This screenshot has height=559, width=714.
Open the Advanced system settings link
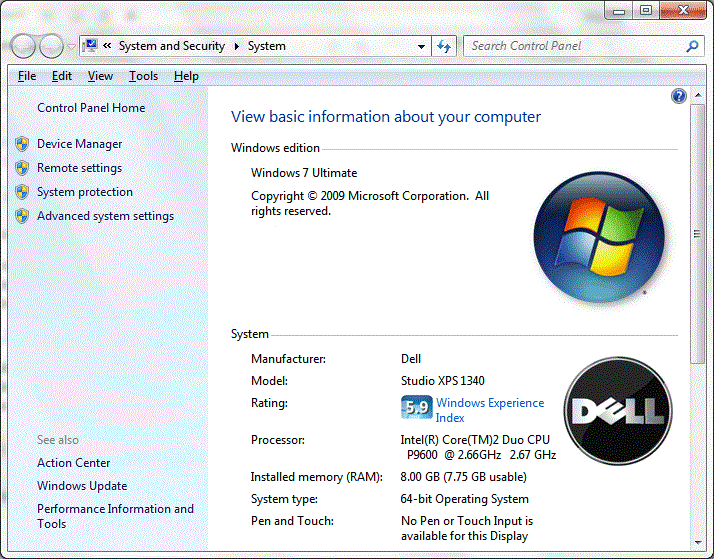point(106,216)
